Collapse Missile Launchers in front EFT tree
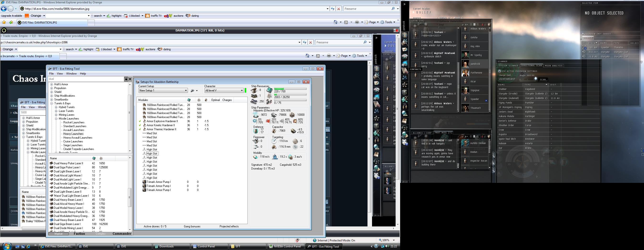 pos(56,119)
